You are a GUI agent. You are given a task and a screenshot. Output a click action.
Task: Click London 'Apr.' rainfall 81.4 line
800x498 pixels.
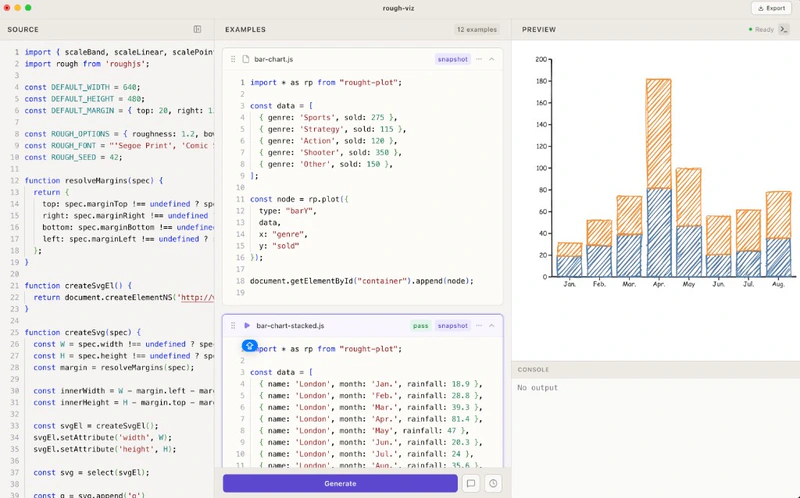click(370, 419)
